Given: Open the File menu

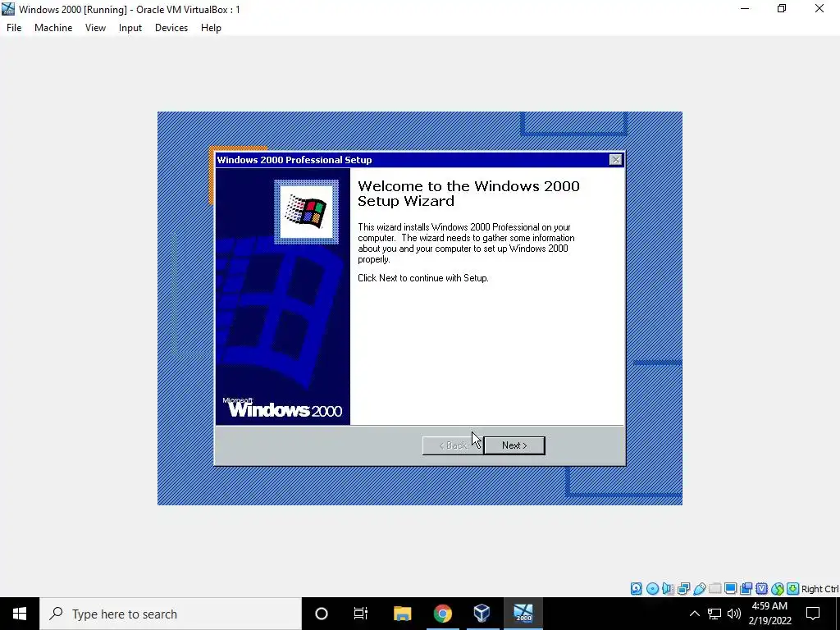Looking at the screenshot, I should click(14, 28).
